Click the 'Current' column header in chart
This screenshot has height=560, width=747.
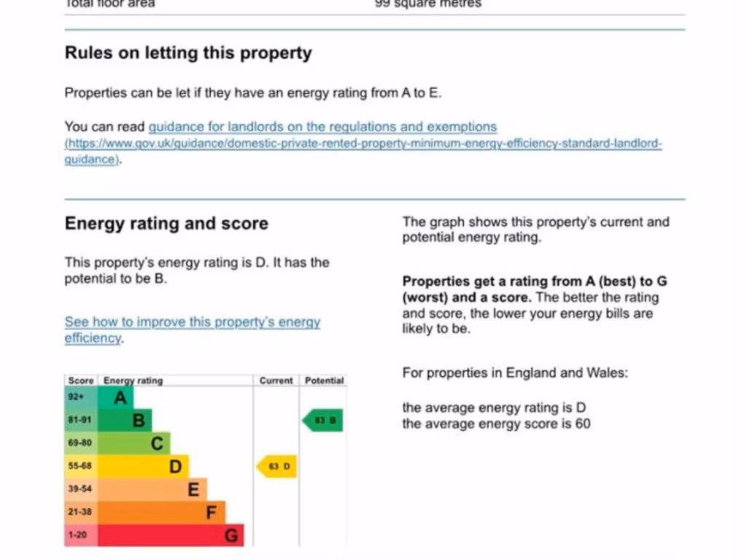click(x=276, y=381)
